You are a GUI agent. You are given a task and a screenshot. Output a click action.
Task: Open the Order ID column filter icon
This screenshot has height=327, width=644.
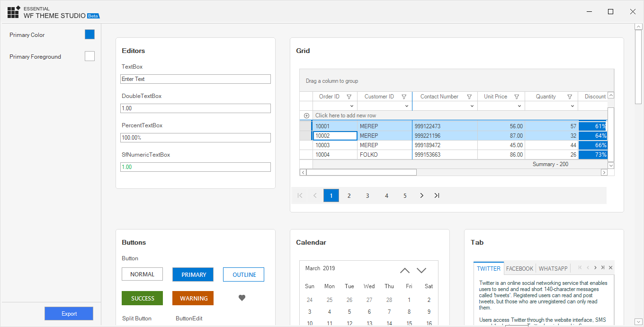click(349, 97)
